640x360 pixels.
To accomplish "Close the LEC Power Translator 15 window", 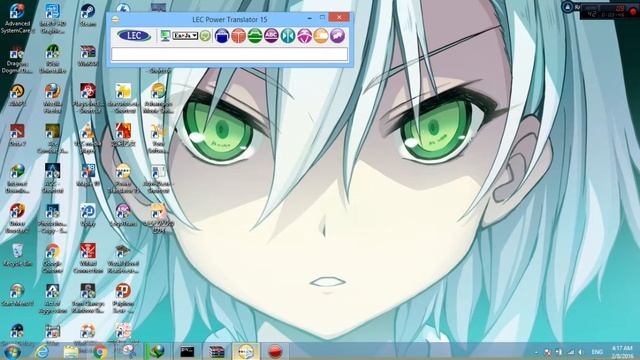I will (339, 17).
